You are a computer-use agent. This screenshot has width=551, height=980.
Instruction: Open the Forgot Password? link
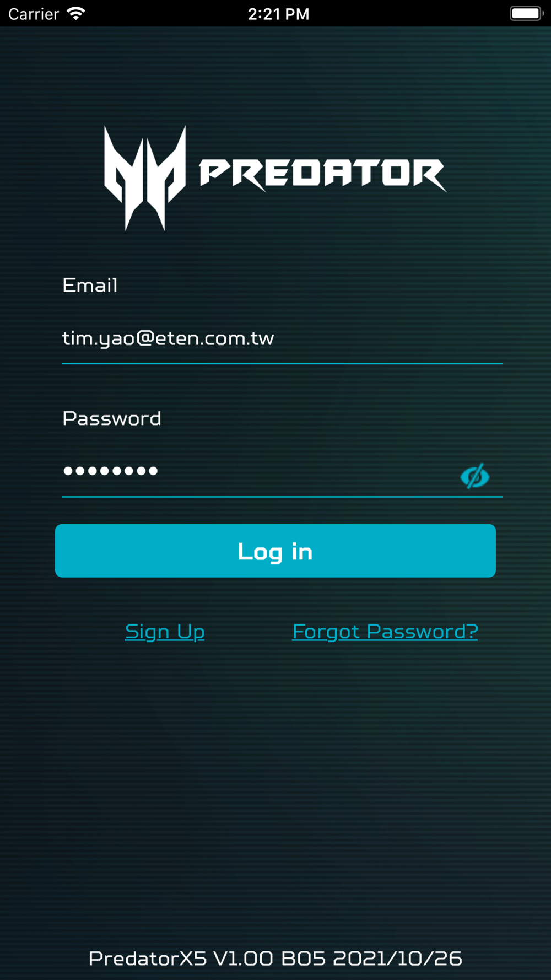tap(385, 632)
